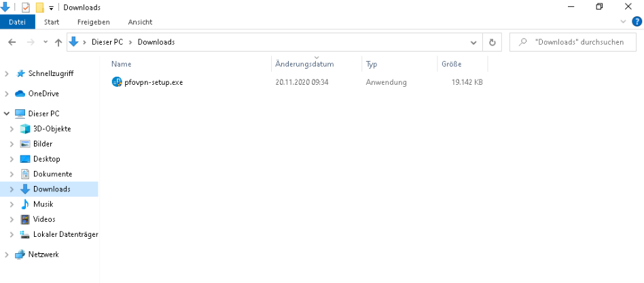Click the Downloads search field
The width and height of the screenshot is (644, 283).
(573, 42)
